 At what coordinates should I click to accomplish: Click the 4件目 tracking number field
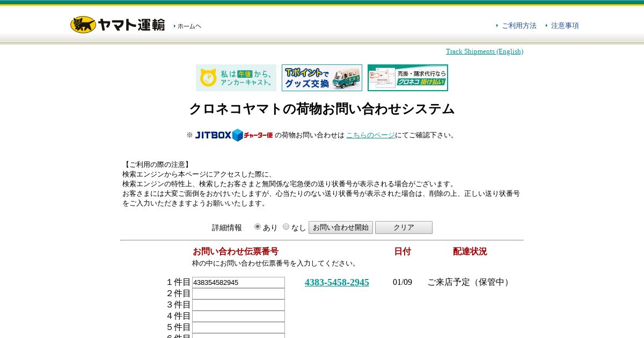pos(238,317)
